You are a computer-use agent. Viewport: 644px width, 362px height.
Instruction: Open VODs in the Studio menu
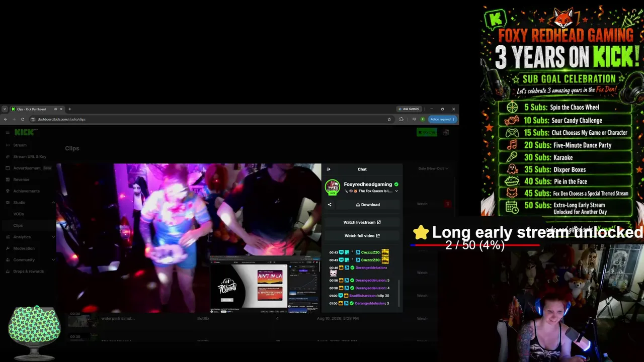19,214
